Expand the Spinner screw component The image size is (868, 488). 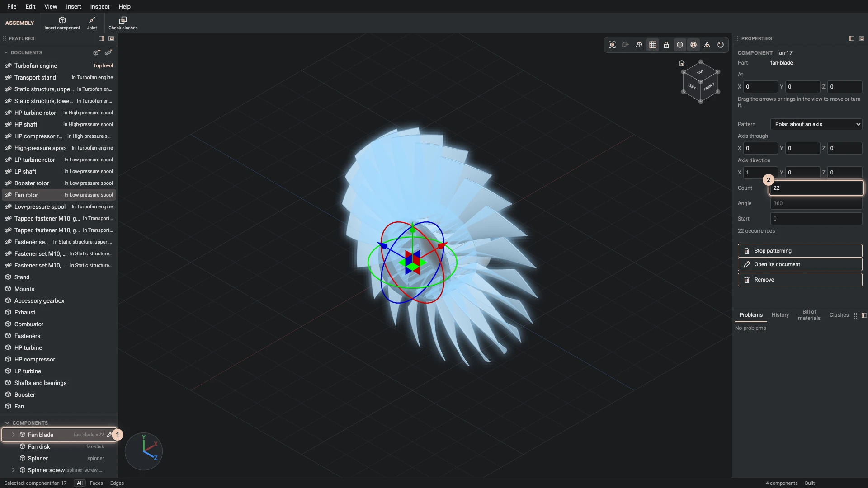click(x=14, y=470)
